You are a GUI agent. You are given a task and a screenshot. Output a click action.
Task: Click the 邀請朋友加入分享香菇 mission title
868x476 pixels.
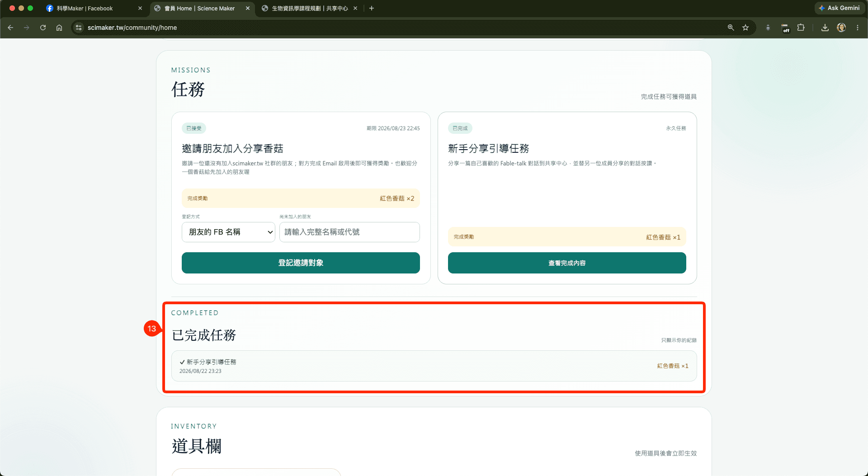pyautogui.click(x=232, y=148)
